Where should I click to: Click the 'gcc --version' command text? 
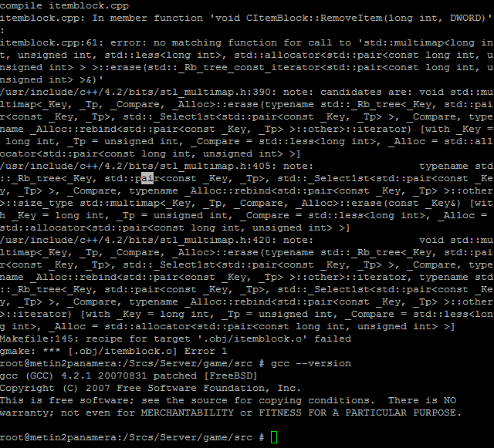pos(311,363)
